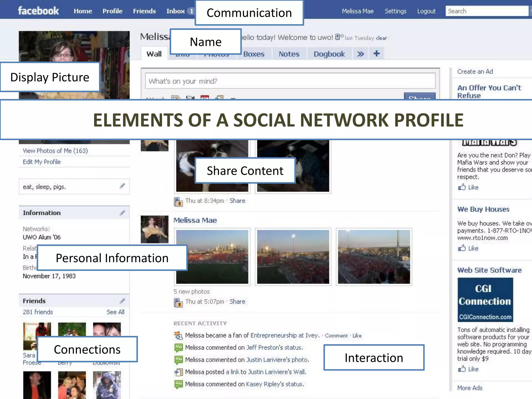This screenshot has height=399, width=532.
Task: Clear the current status message
Action: [x=381, y=38]
